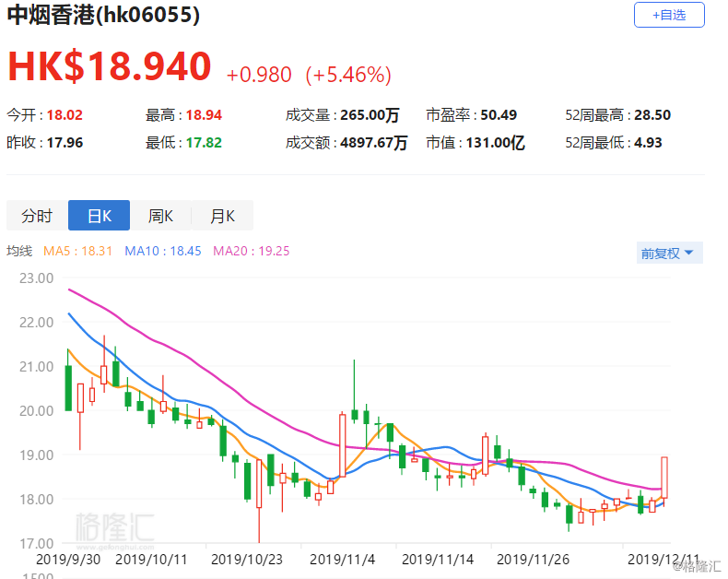728x579 pixels.
Task: Click the 均线 moving average label
Action: coord(19,252)
